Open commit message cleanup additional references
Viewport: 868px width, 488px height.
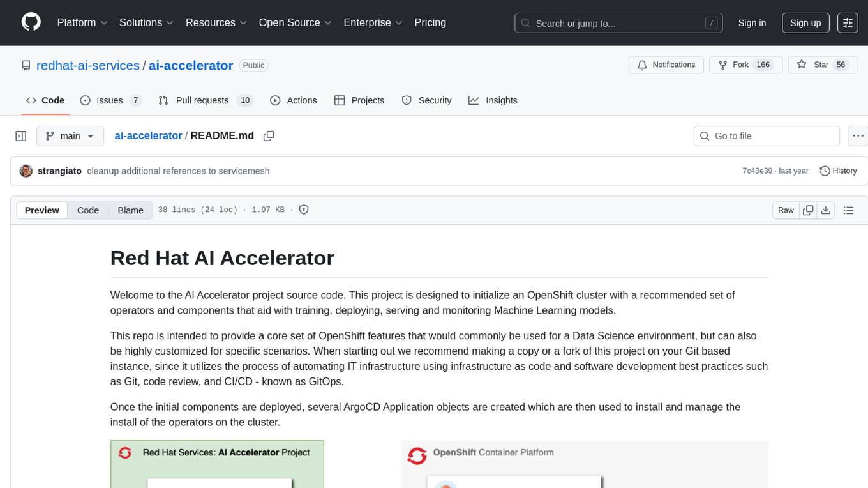click(178, 171)
